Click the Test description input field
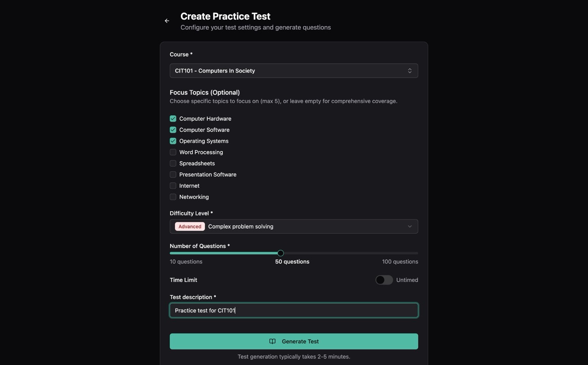The height and width of the screenshot is (365, 588). (294, 310)
